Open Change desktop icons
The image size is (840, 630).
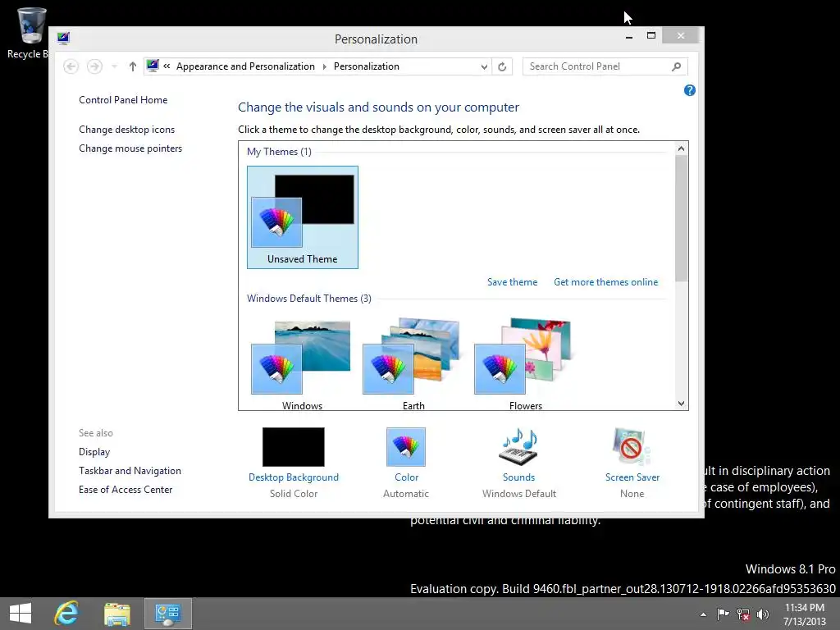click(127, 130)
